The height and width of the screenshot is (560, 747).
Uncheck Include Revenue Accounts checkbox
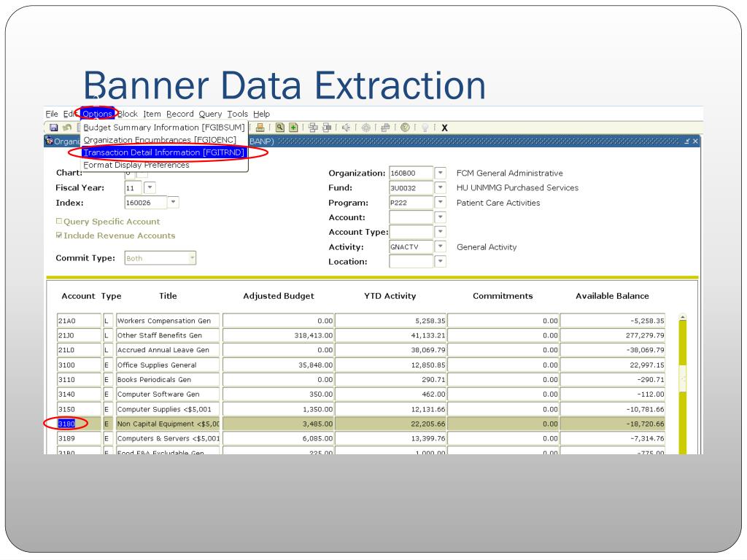pos(59,236)
